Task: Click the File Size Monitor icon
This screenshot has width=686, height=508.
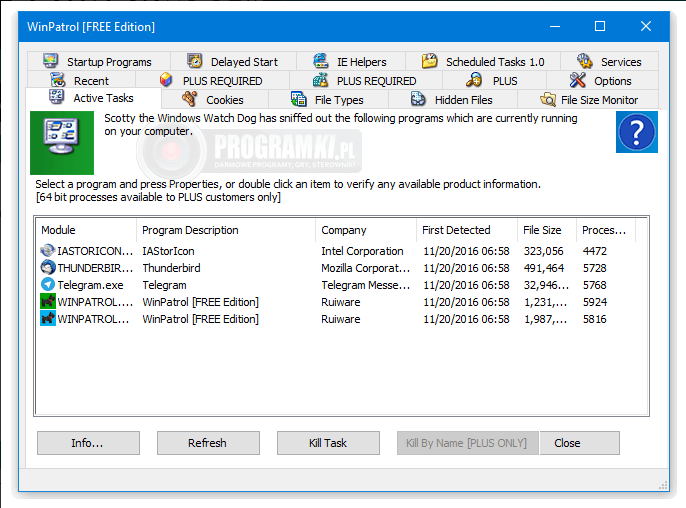Action: point(548,99)
